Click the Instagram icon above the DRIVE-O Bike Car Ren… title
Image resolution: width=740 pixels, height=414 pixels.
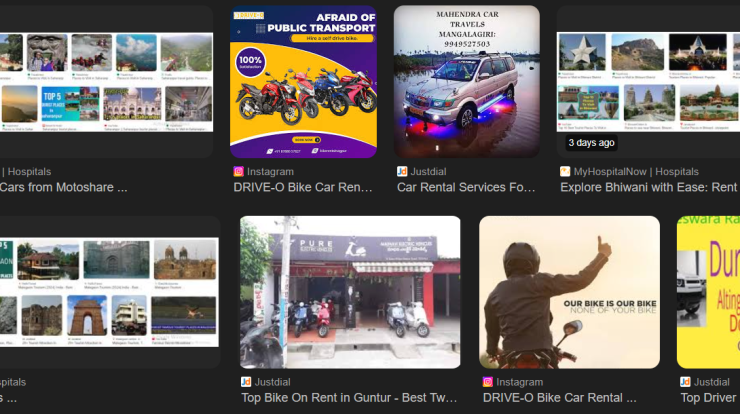pos(239,172)
